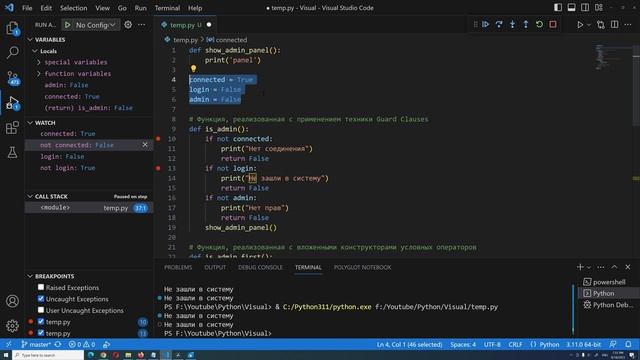Start debugging with green play button

coord(67,25)
